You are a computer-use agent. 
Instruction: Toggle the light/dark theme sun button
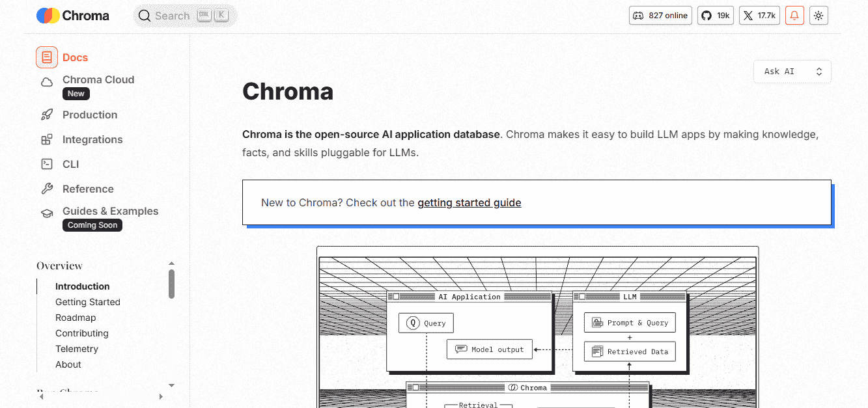pos(819,16)
